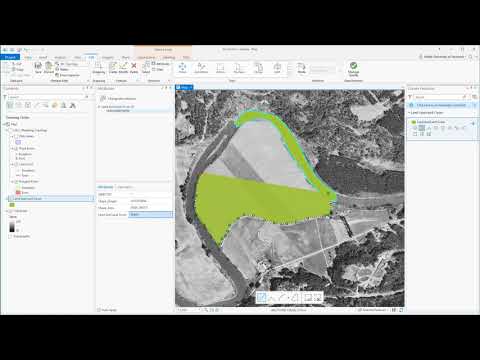The image size is (480, 360).
Task: Toggle checkbox of layer with red symbol
Action: 16,182
